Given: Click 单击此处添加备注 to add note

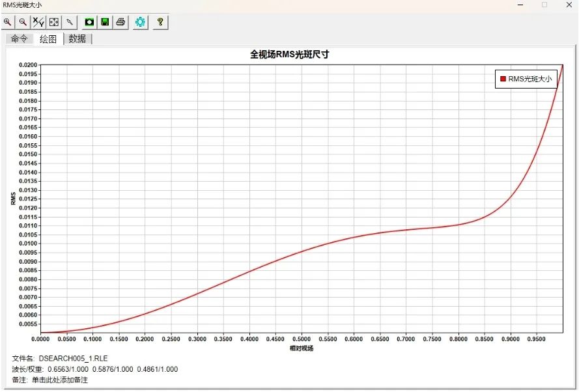Looking at the screenshot, I should pos(60,380).
